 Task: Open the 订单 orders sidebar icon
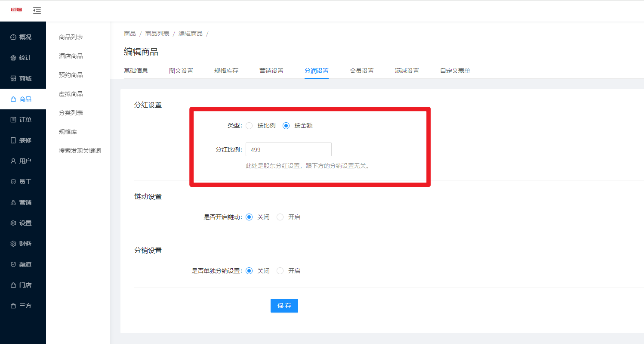click(x=13, y=120)
